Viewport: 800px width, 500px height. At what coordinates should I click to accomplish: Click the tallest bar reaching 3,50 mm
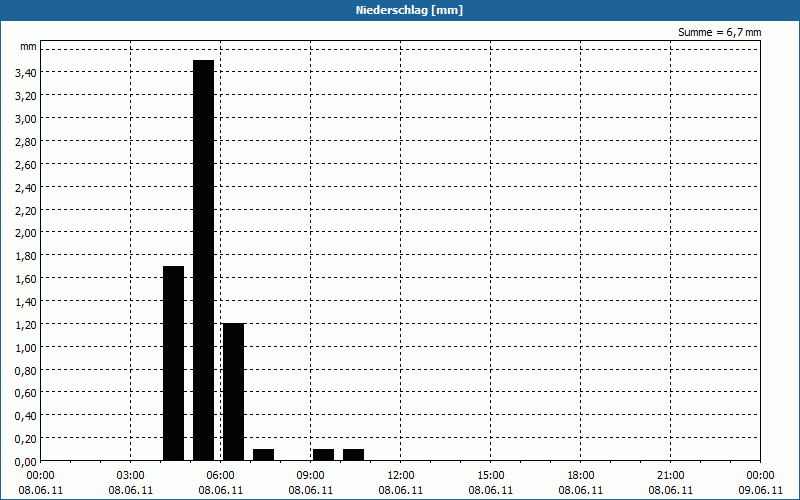pos(204,260)
